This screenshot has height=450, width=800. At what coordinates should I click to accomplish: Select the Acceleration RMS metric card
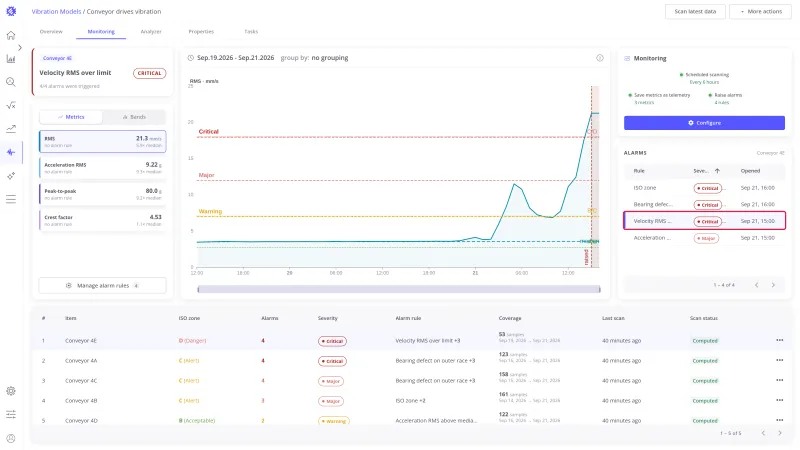pos(103,168)
